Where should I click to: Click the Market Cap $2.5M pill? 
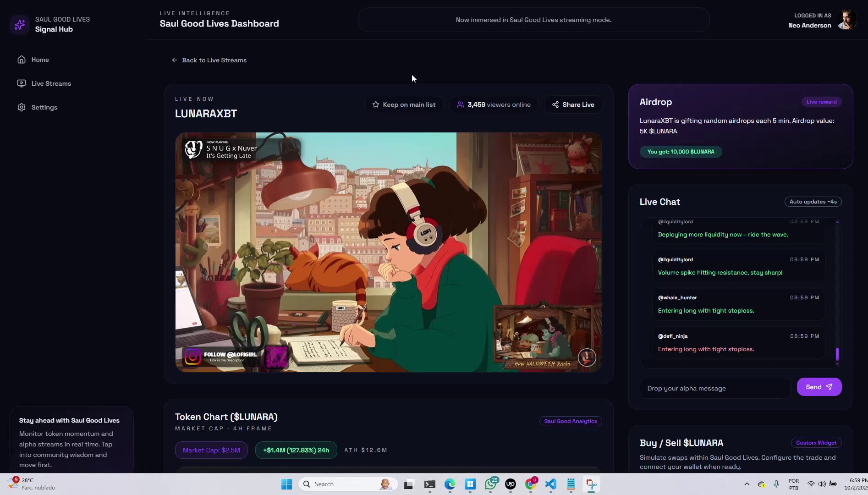pyautogui.click(x=211, y=450)
